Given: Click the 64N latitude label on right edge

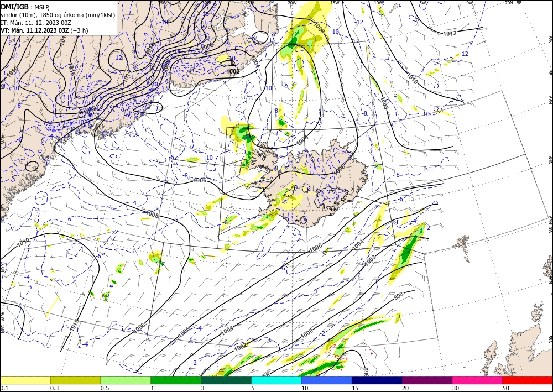Looking at the screenshot, I should pos(550,160).
